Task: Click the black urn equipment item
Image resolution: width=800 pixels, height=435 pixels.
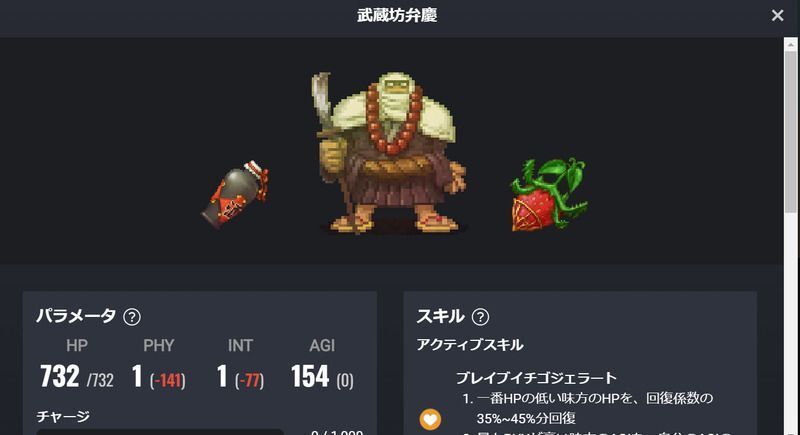Action: point(235,193)
